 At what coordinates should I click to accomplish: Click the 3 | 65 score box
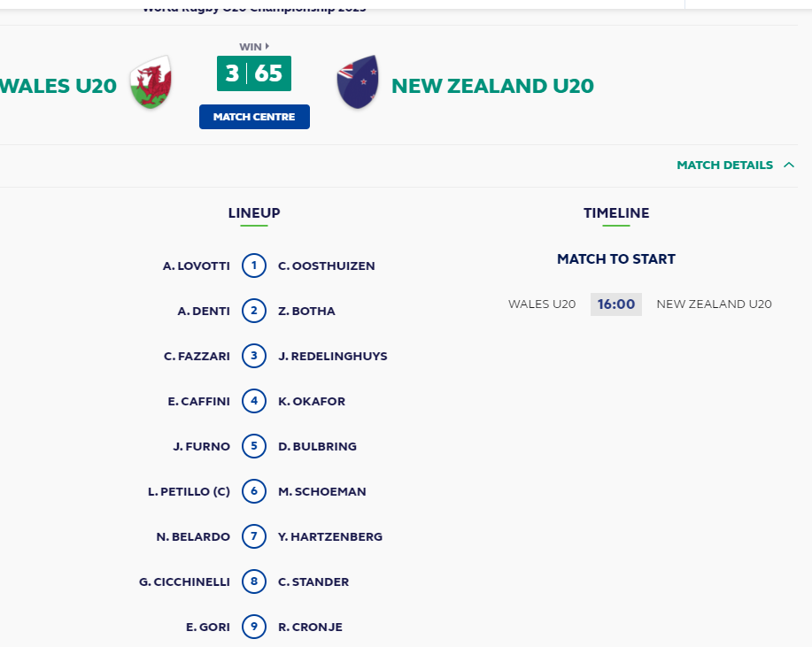(254, 73)
